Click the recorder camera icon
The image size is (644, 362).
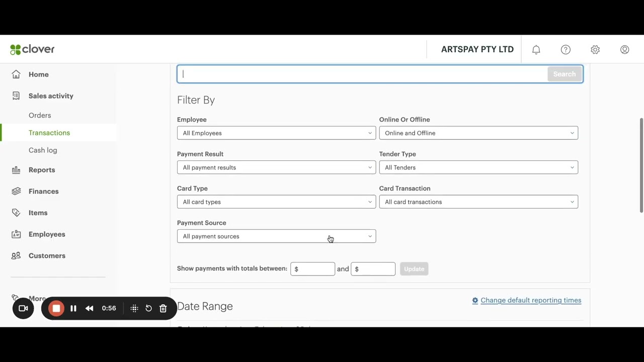point(23,308)
